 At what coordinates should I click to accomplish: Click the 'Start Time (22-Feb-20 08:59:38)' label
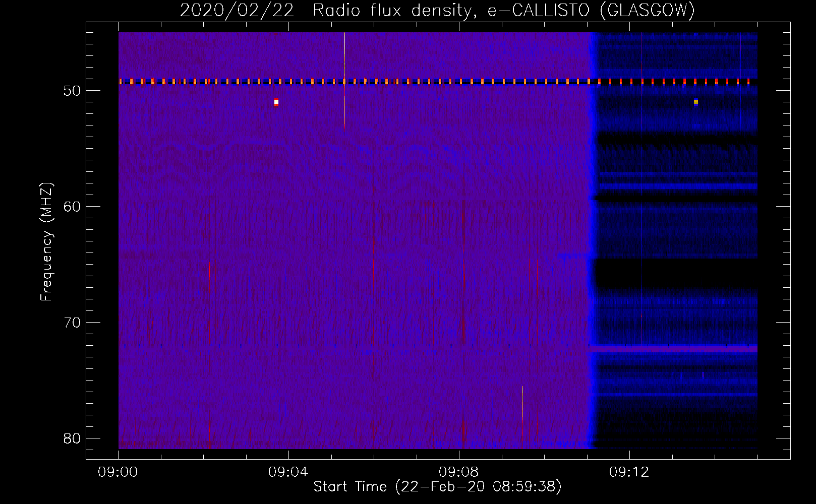(437, 487)
